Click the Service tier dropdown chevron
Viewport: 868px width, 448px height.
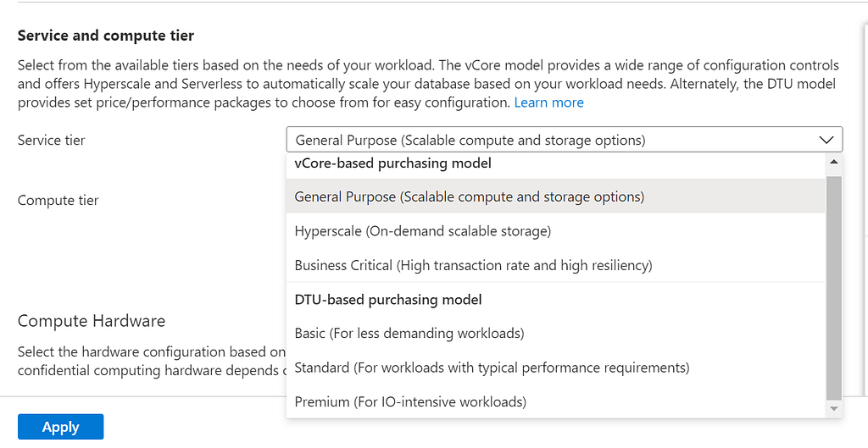826,140
